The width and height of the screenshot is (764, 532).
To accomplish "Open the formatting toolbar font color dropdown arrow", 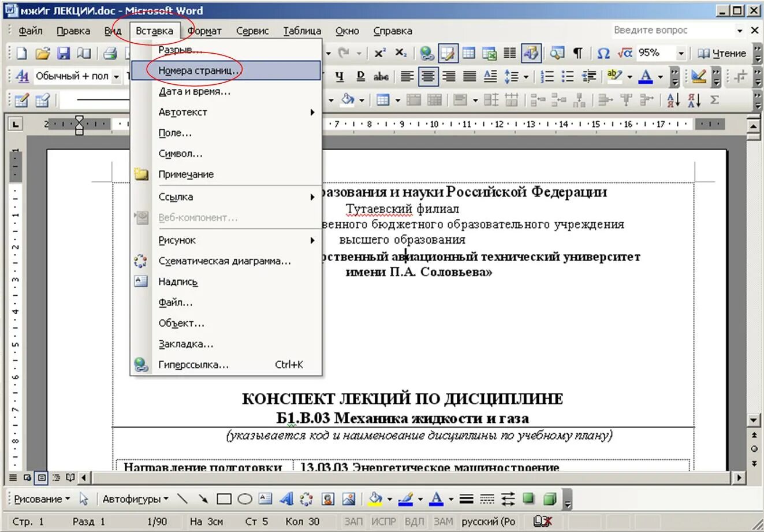I will (660, 76).
